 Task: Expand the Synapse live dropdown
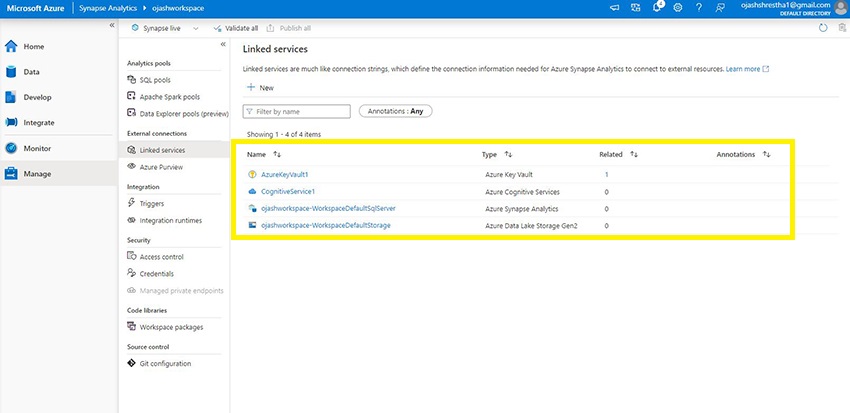pos(195,28)
